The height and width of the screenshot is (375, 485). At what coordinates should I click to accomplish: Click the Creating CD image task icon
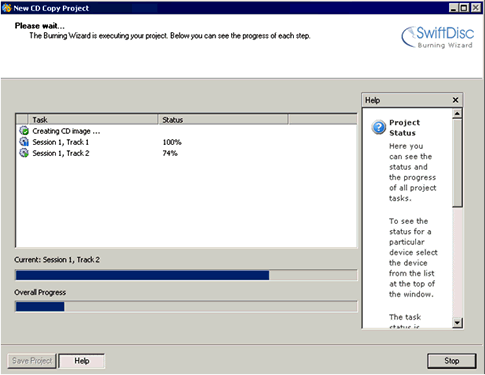pyautogui.click(x=24, y=131)
